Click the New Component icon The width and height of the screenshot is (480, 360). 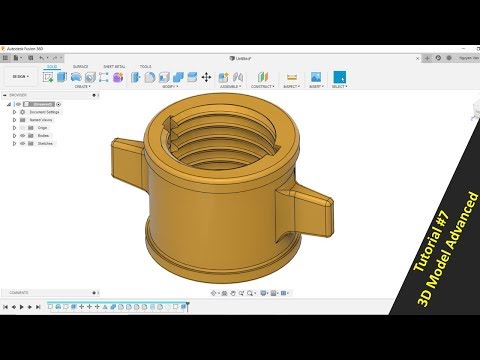223,77
